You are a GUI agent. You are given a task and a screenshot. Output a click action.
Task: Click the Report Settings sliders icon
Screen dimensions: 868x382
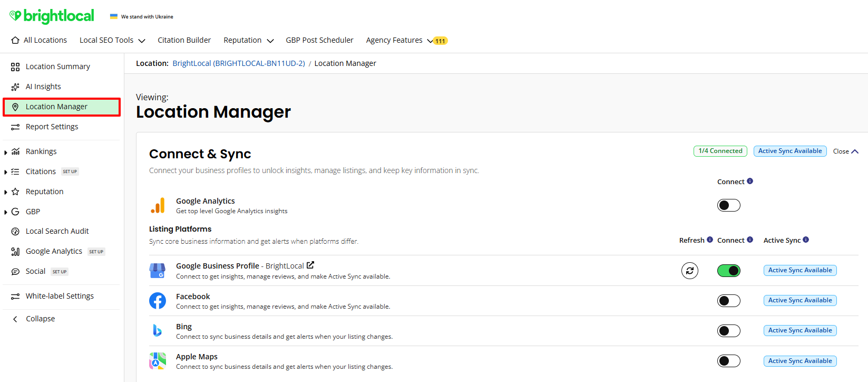pos(15,127)
